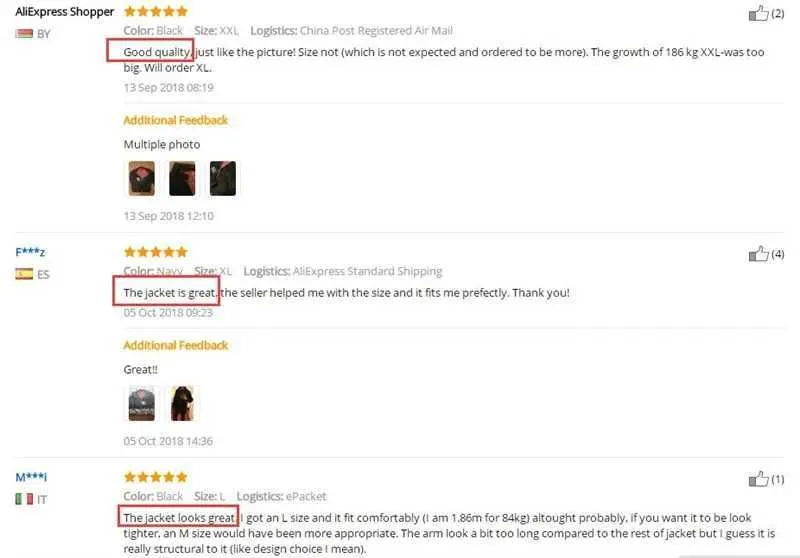
Task: Open first photo in Multiple photo feedback
Action: pyautogui.click(x=141, y=179)
